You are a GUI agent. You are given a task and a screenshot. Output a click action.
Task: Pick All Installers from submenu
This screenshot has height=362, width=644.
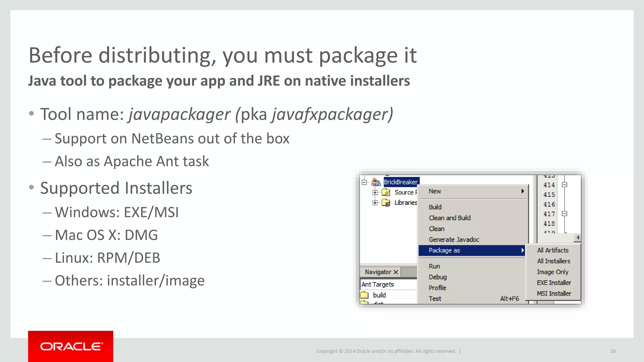coord(553,261)
